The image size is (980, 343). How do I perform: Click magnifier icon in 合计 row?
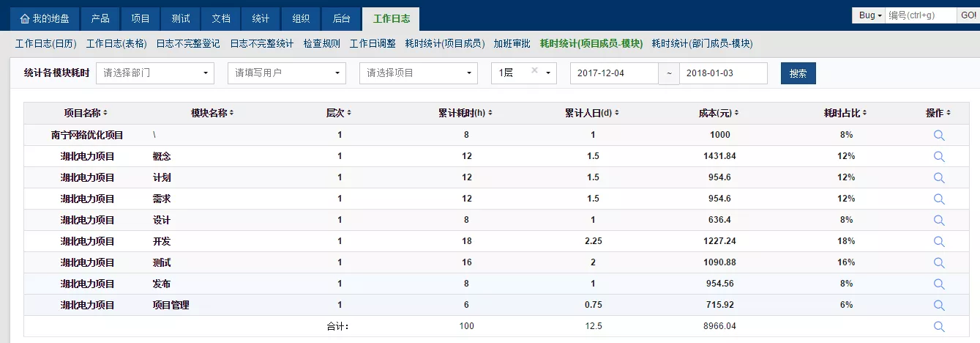939,327
